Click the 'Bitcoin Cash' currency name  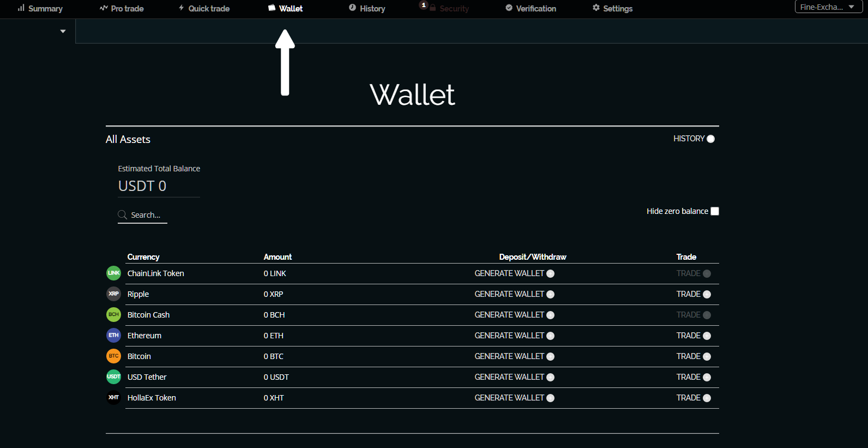point(148,315)
